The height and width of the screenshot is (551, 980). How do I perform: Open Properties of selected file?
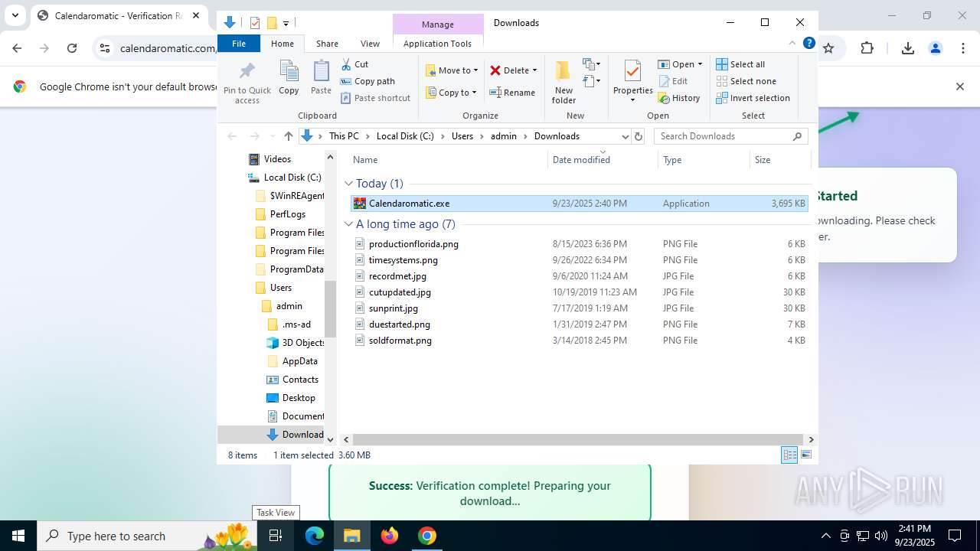click(632, 83)
